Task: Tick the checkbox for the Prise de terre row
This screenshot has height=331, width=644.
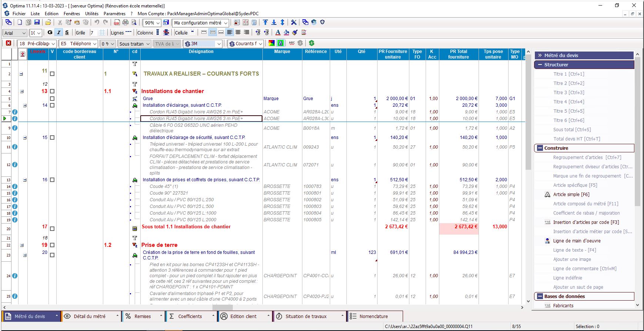Action: (52, 245)
